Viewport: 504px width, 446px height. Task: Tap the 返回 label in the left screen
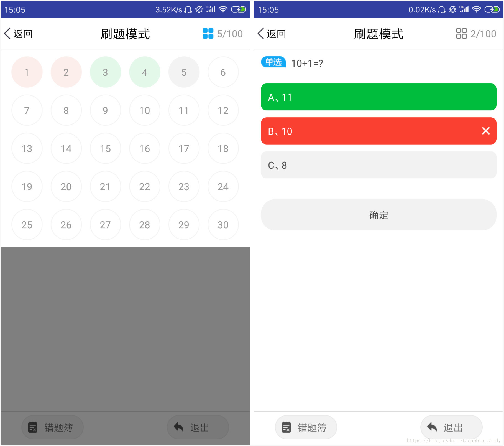tap(23, 34)
